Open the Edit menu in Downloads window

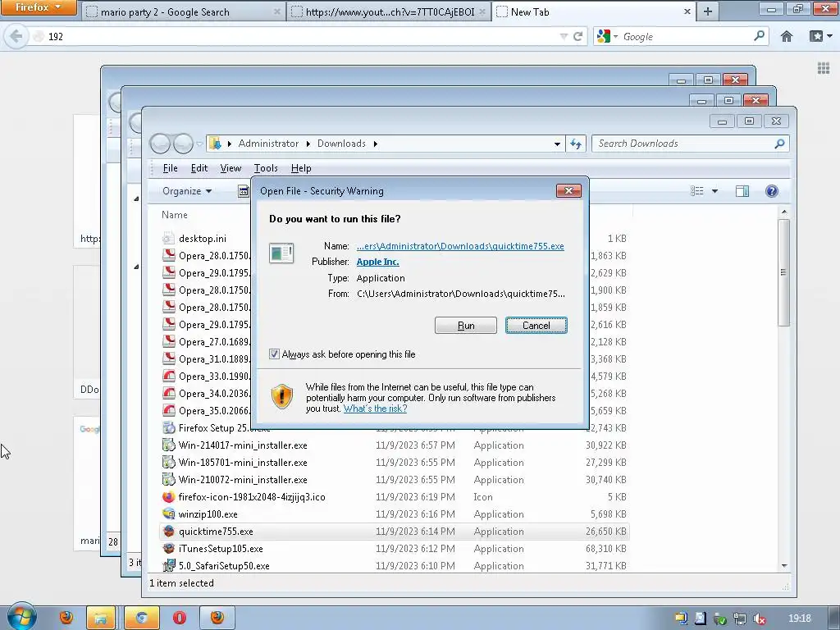pyautogui.click(x=199, y=168)
